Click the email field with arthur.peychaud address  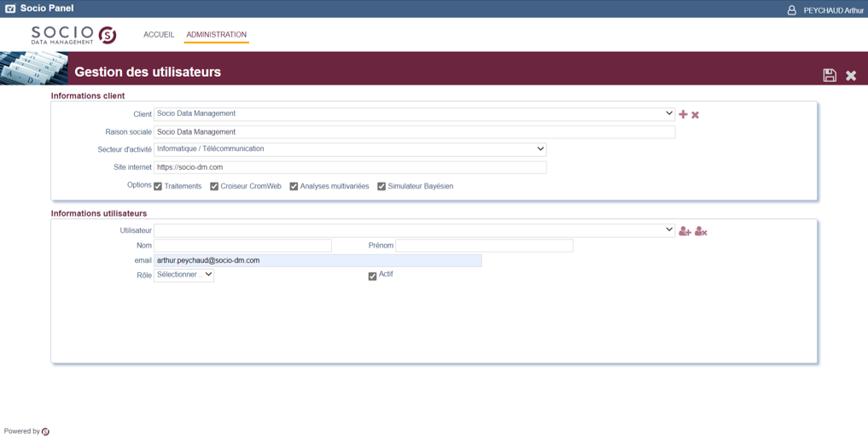pyautogui.click(x=317, y=260)
